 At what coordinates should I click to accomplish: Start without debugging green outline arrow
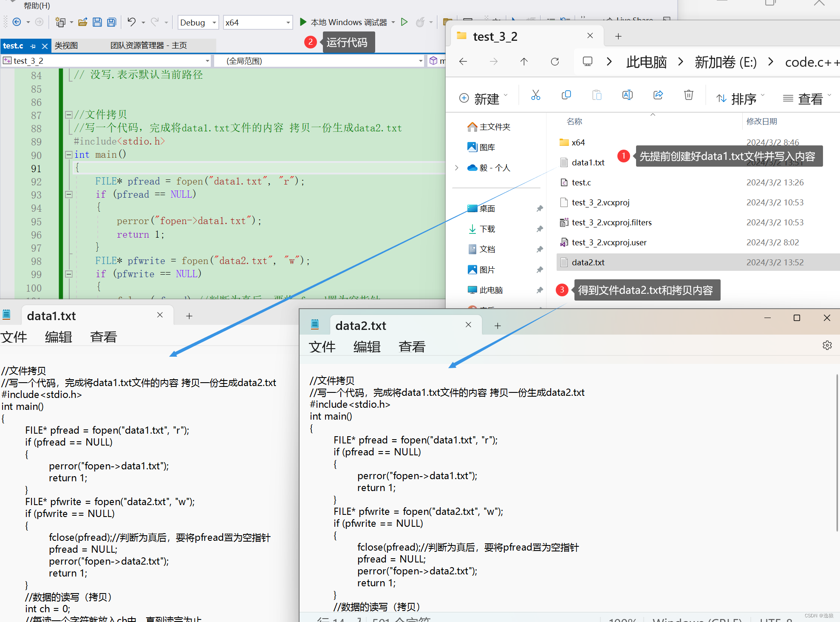(x=404, y=22)
